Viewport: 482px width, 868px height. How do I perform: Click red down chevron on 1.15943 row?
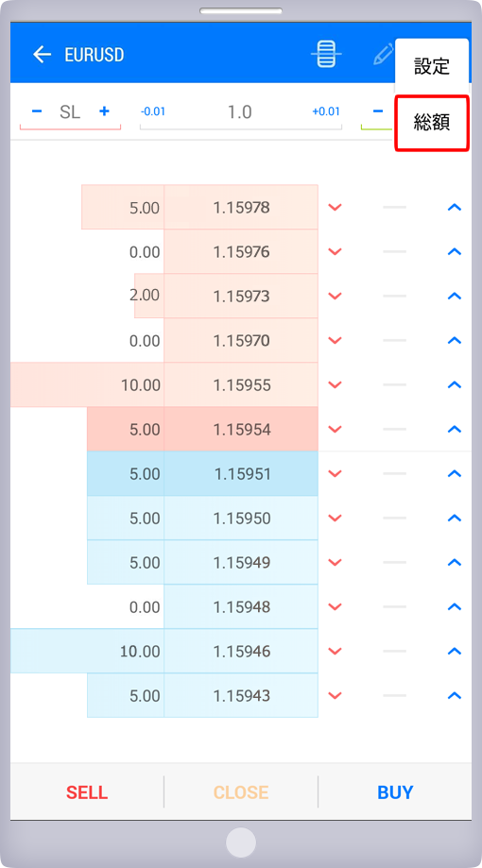coord(335,695)
